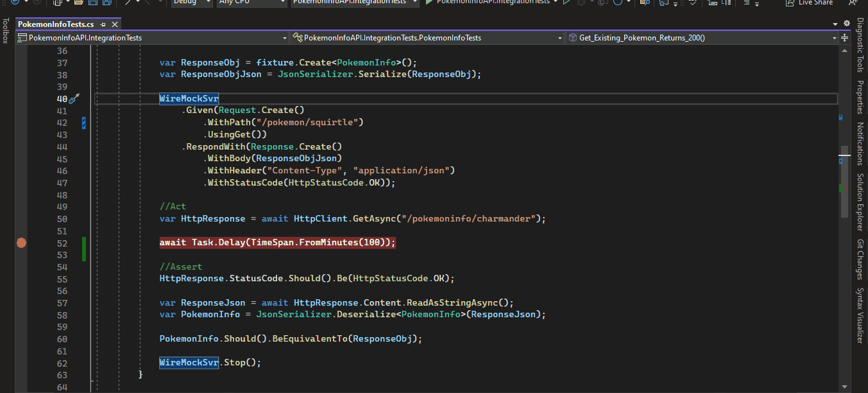Open the tab overflow dropdown arrow
This screenshot has height=393, width=868.
pyautogui.click(x=835, y=24)
